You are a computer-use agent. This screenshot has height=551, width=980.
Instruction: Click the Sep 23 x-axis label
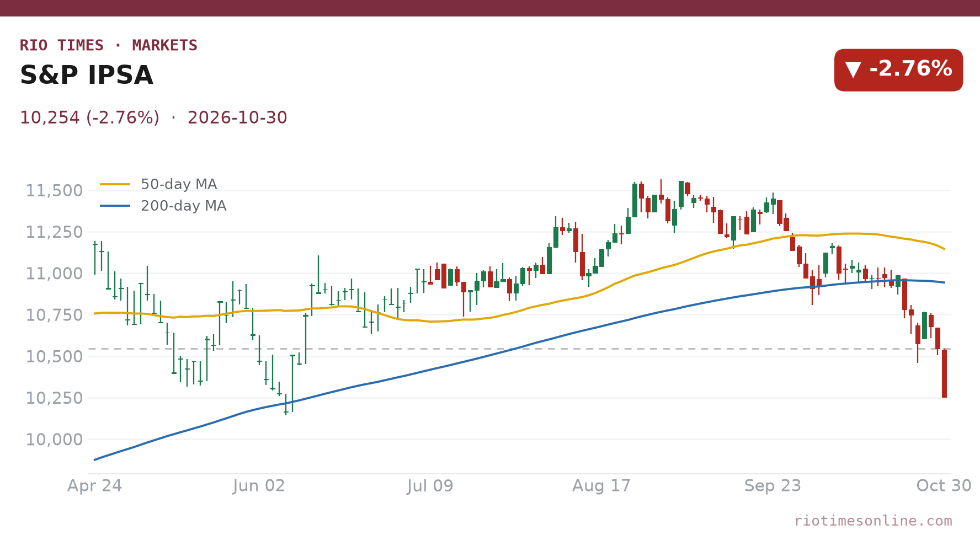(x=773, y=486)
